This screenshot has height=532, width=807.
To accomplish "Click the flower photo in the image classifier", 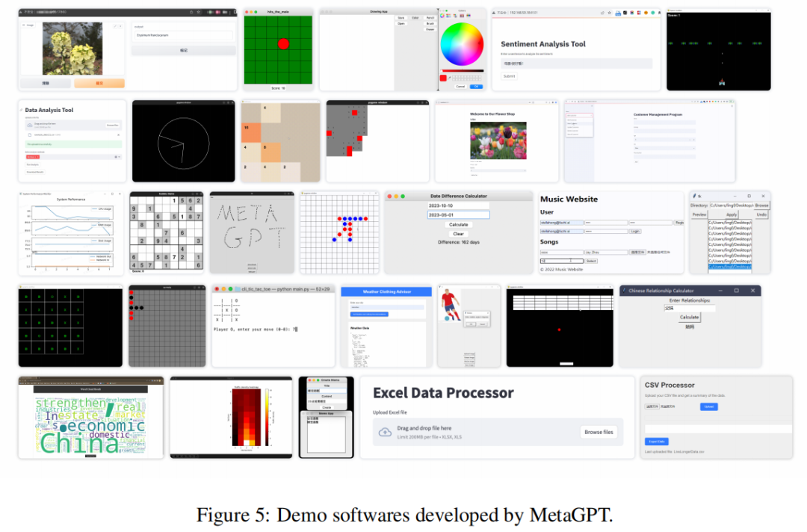I will click(x=72, y=49).
